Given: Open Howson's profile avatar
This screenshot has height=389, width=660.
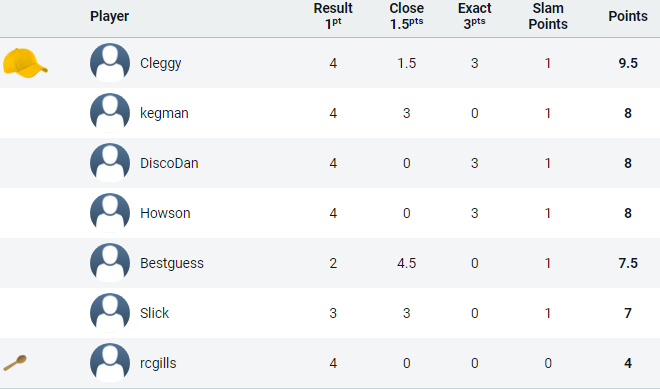Looking at the screenshot, I should [110, 213].
